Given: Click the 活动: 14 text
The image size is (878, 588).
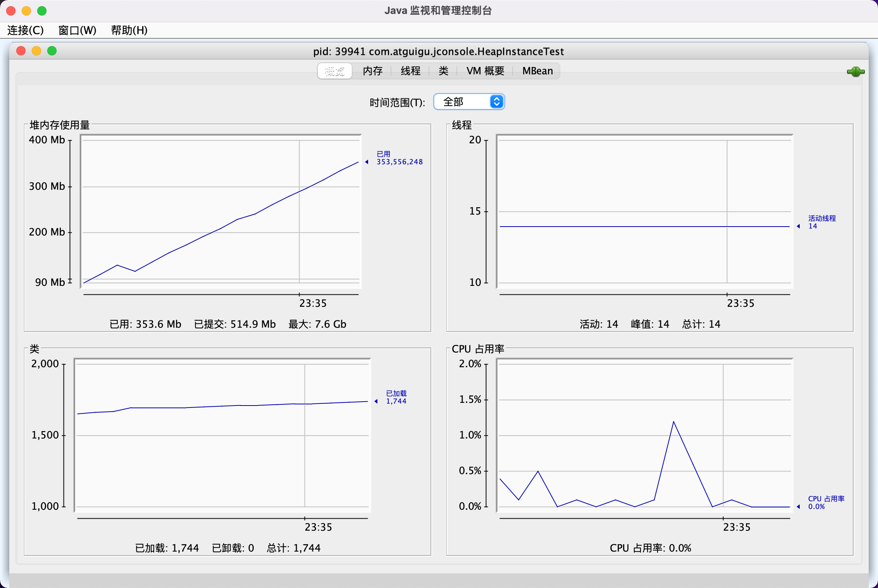Looking at the screenshot, I should click(x=599, y=324).
